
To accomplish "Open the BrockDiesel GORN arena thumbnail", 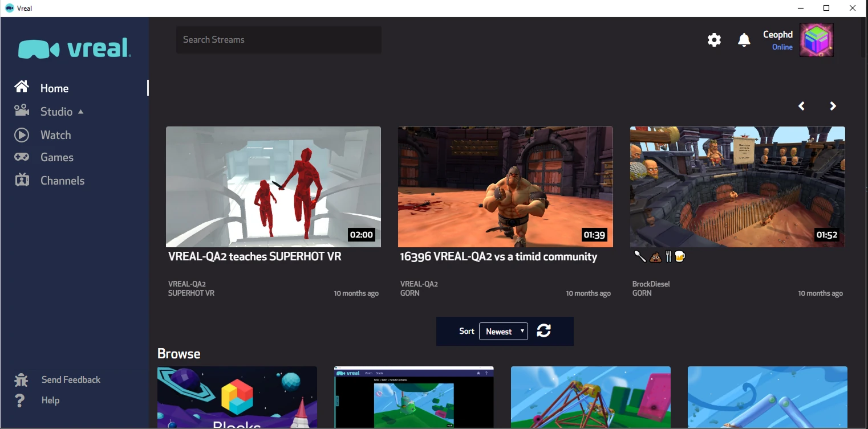I will (x=737, y=187).
